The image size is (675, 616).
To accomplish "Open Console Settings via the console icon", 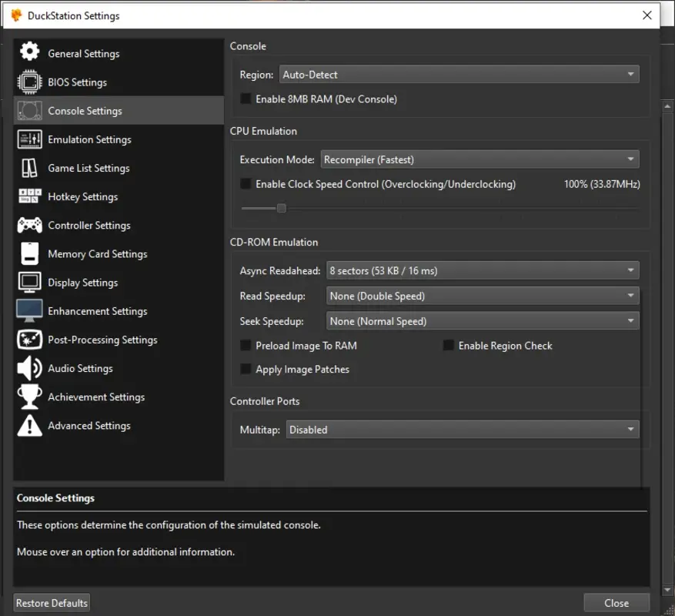I will (29, 110).
